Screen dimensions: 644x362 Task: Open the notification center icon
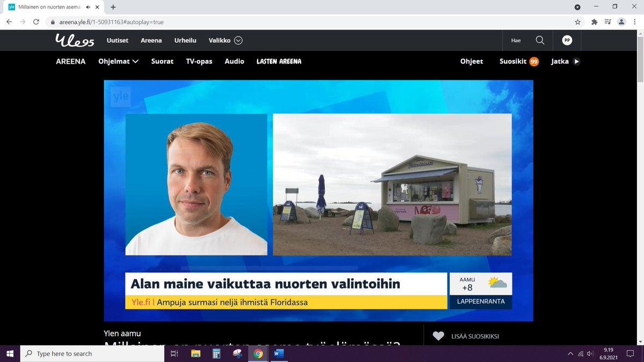pos(630,353)
